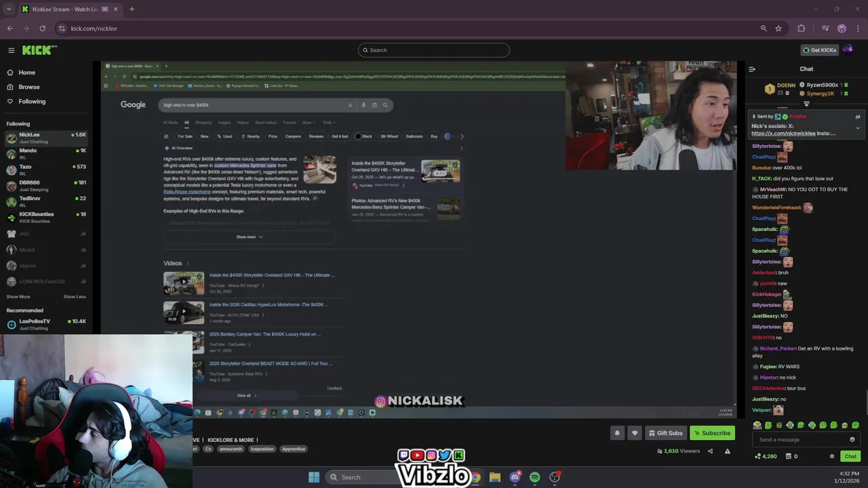Screen dimensions: 868x488
Task: Open LosPollosTV recommended channel
Action: [x=46, y=324]
